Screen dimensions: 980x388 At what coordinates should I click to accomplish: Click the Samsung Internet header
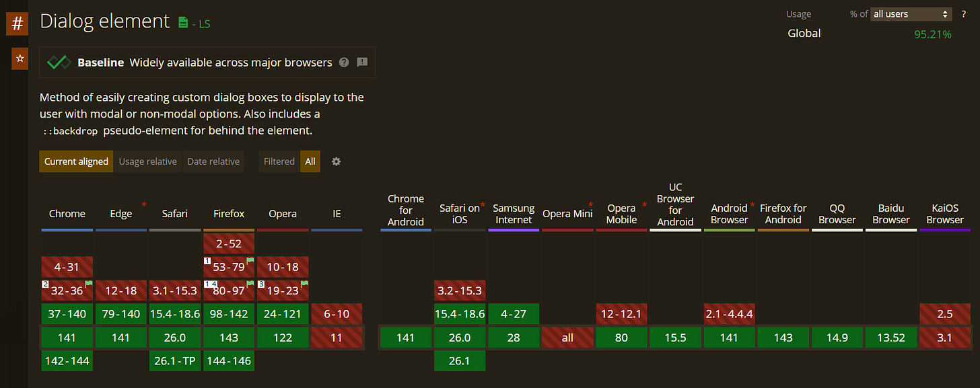tap(514, 214)
